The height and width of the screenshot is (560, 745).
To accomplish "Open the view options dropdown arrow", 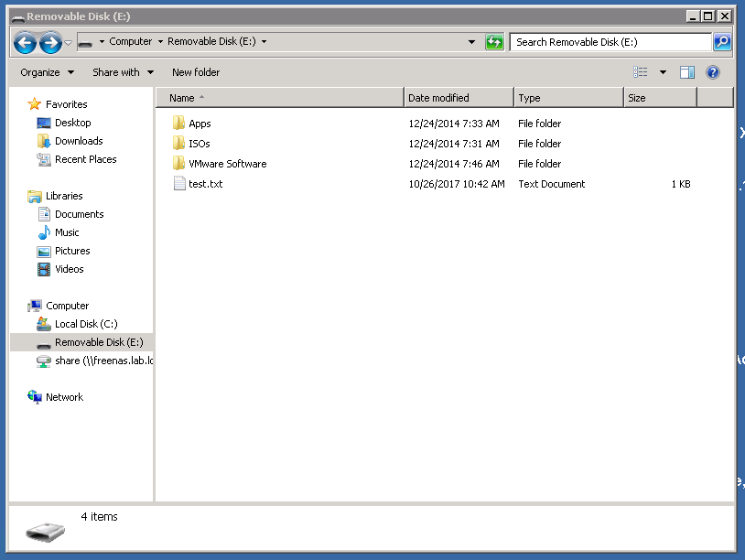I will click(663, 72).
